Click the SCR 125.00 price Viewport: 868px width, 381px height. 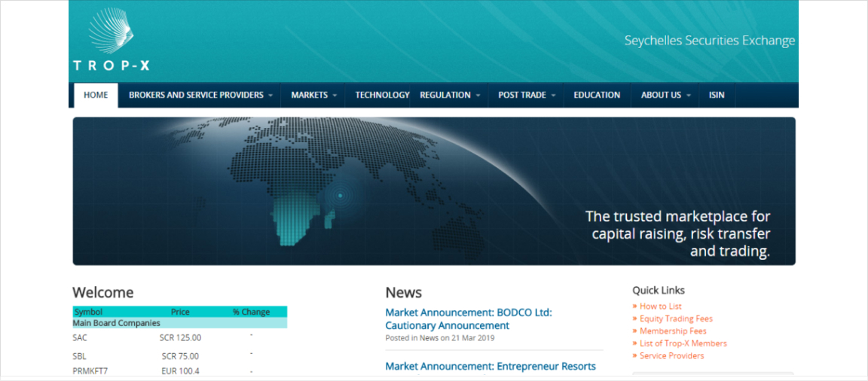tap(181, 337)
